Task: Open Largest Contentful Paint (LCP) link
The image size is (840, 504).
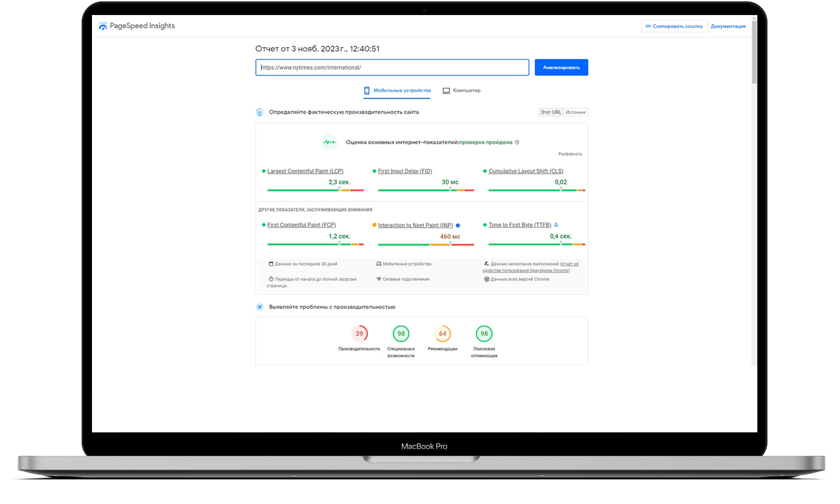Action: coord(305,171)
